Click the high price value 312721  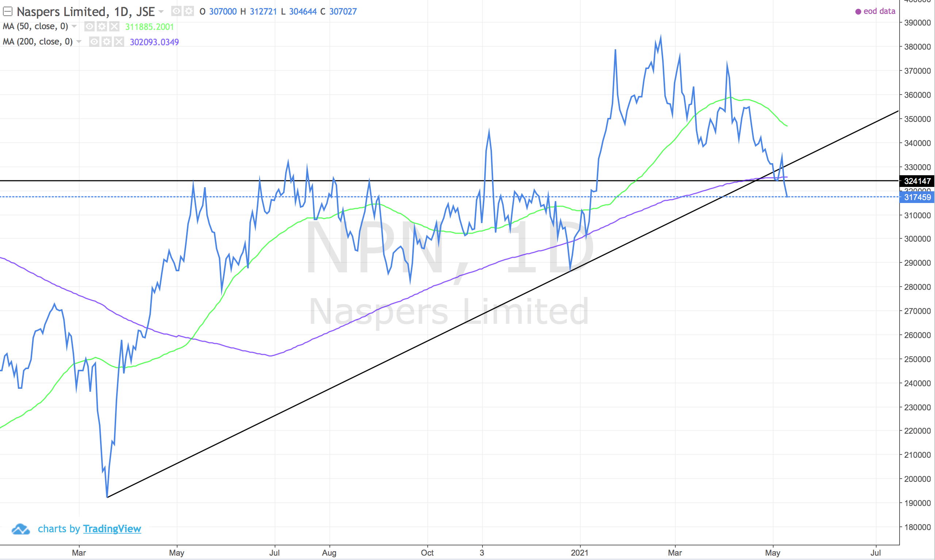tap(263, 12)
